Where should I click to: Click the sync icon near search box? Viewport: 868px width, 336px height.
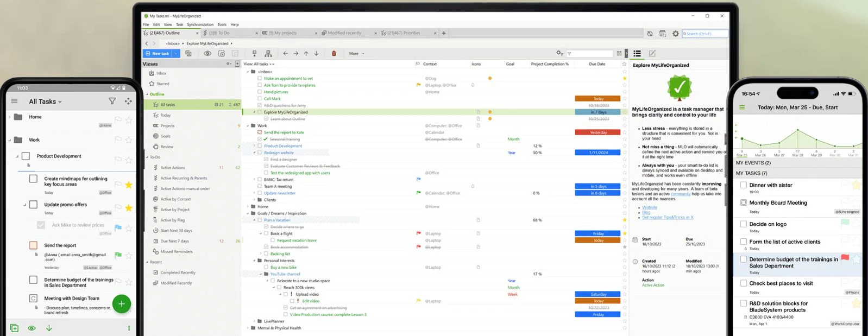(x=650, y=34)
